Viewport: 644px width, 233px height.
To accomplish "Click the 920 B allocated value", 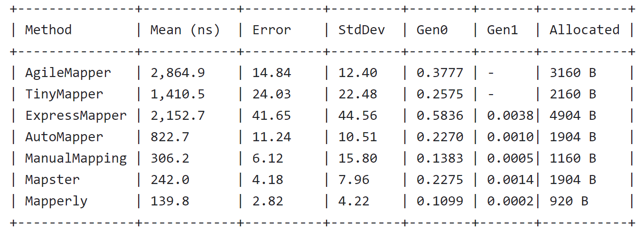I will (569, 202).
